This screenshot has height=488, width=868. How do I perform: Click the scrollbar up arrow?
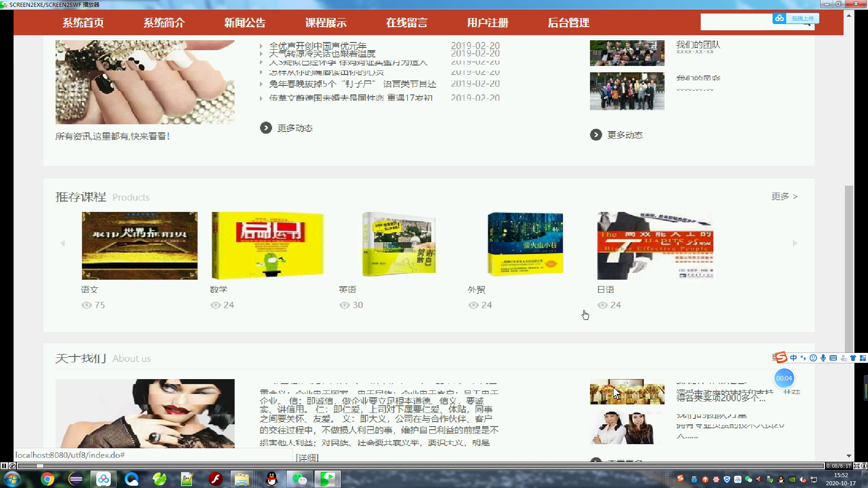tap(849, 16)
